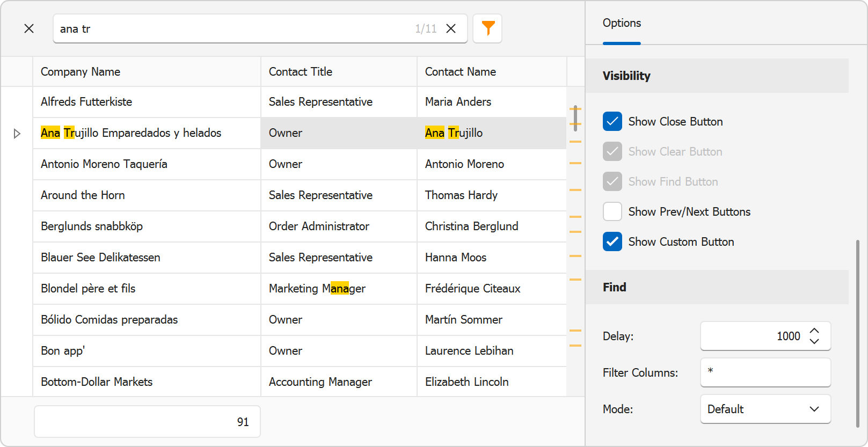868x447 pixels.
Task: Click the grid's vertical scrollbar thumb
Action: point(575,118)
